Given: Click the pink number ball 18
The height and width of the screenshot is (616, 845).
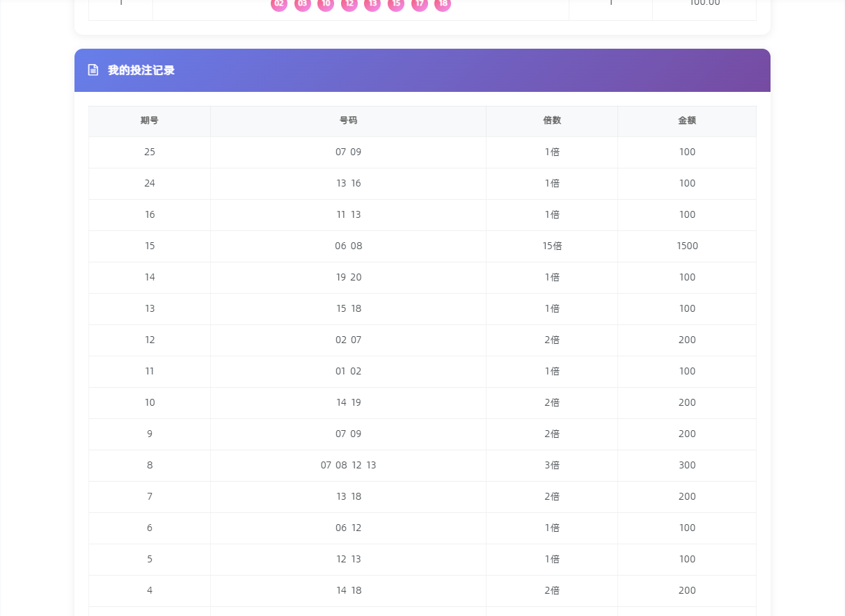Looking at the screenshot, I should (x=443, y=4).
